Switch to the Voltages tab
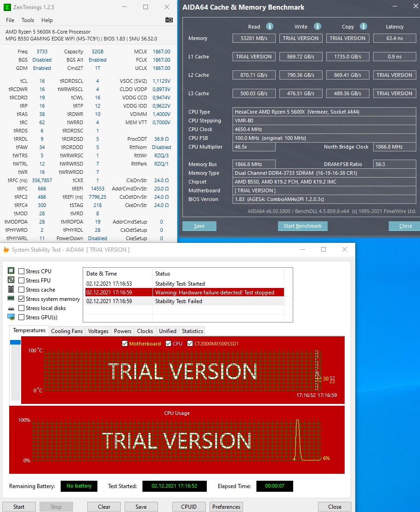The width and height of the screenshot is (420, 512). click(x=98, y=331)
